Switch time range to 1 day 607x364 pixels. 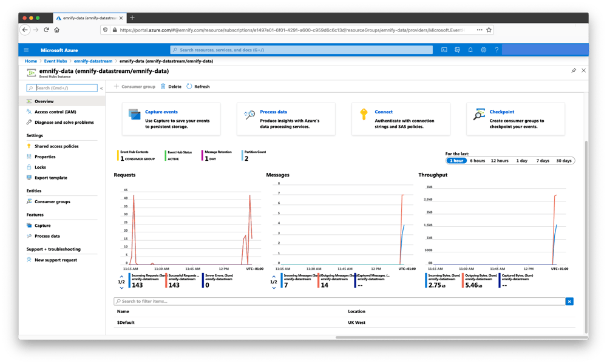tap(522, 161)
